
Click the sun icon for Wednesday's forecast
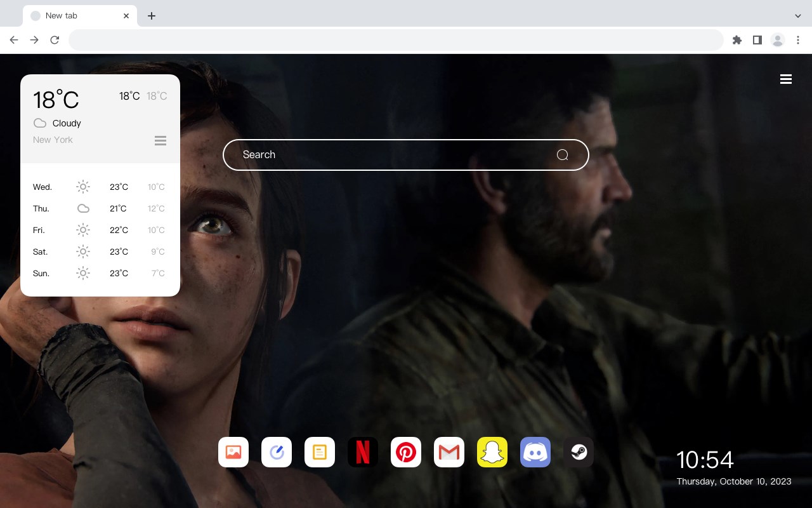[x=83, y=187]
